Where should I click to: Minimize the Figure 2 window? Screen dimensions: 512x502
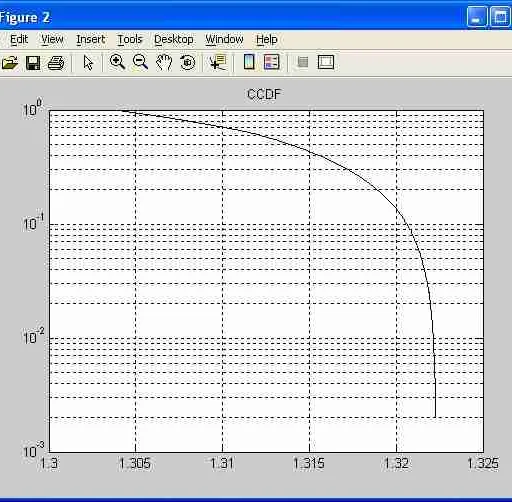click(x=477, y=17)
